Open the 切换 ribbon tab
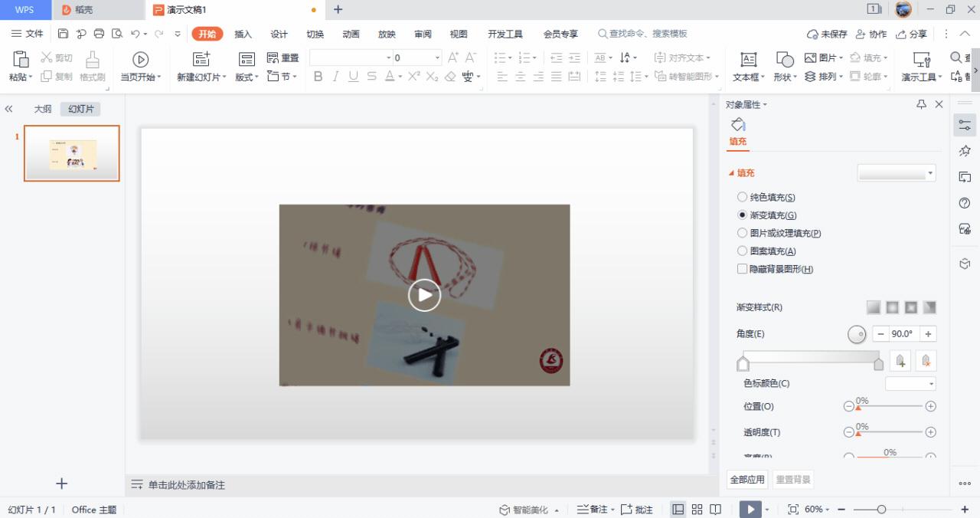 tap(315, 34)
